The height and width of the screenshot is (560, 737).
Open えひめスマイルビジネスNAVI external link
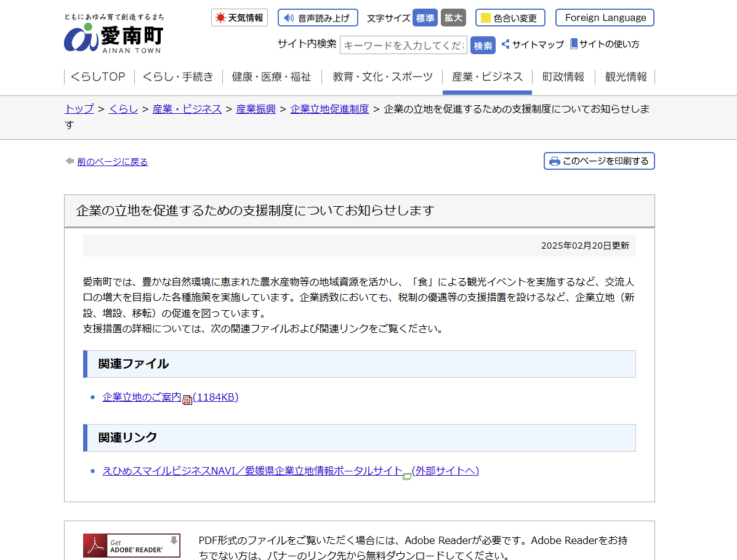pyautogui.click(x=291, y=471)
